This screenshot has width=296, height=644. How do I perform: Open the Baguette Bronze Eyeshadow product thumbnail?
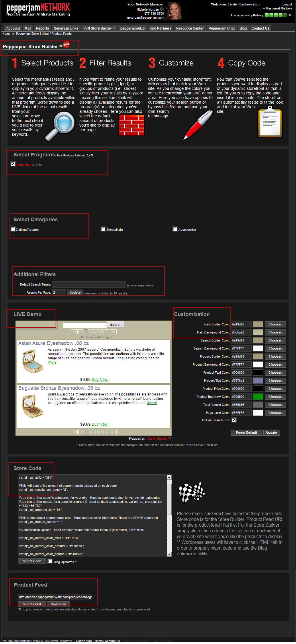point(32,406)
